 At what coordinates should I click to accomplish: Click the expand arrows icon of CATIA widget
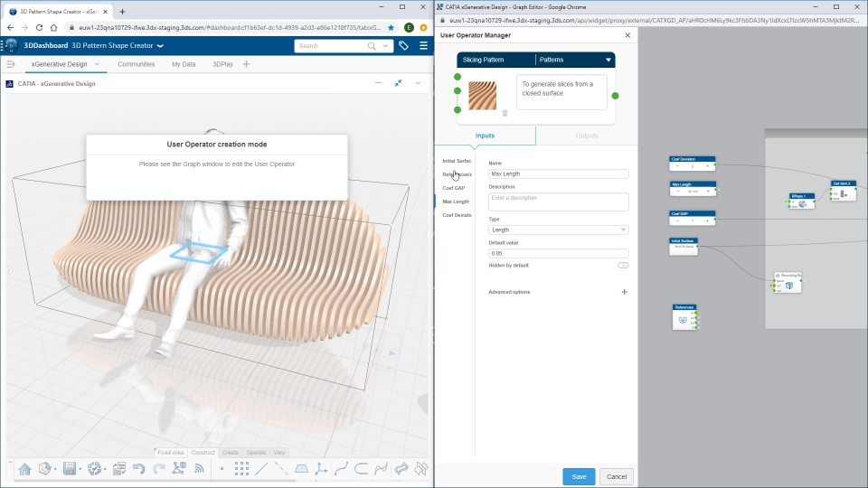click(x=398, y=83)
